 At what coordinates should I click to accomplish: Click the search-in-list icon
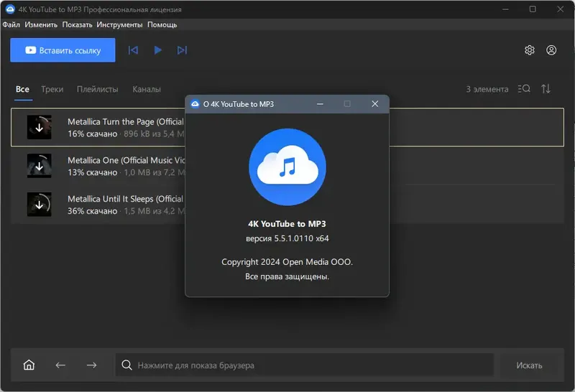coord(523,89)
